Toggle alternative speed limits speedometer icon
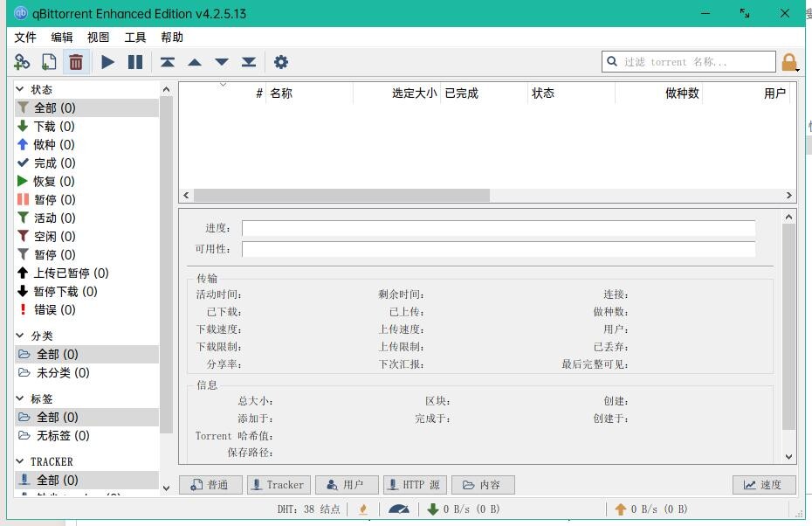 [399, 509]
